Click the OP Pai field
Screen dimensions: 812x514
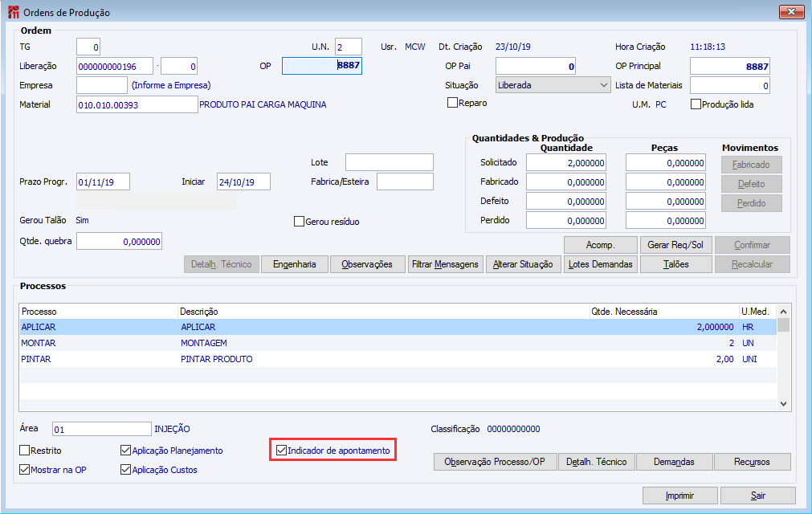pos(536,66)
